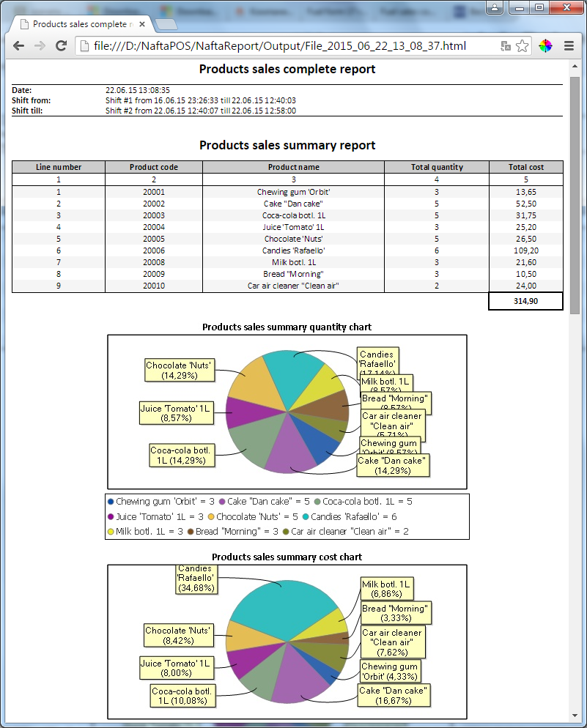This screenshot has height=728, width=587.
Task: Close the Products sales complete report tab
Action: [140, 24]
